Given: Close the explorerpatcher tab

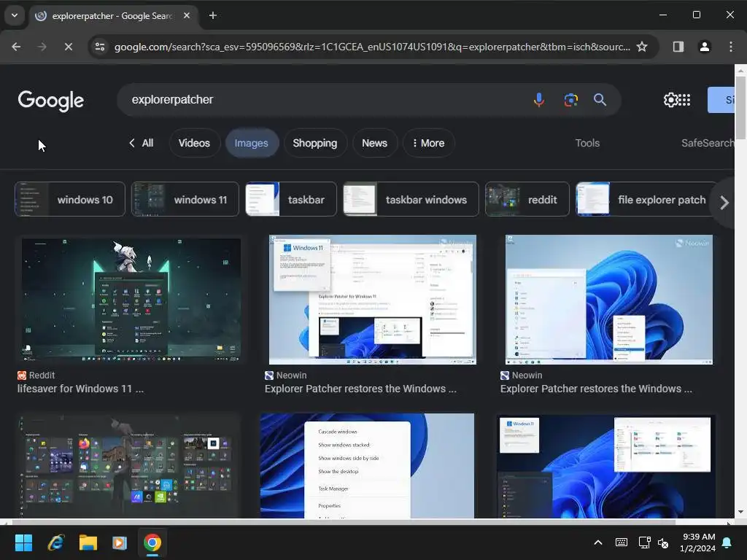Looking at the screenshot, I should pyautogui.click(x=187, y=16).
